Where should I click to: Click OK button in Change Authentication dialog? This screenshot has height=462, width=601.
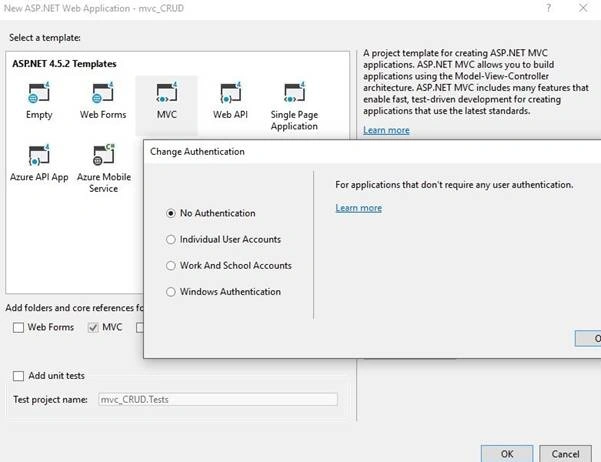(x=588, y=339)
